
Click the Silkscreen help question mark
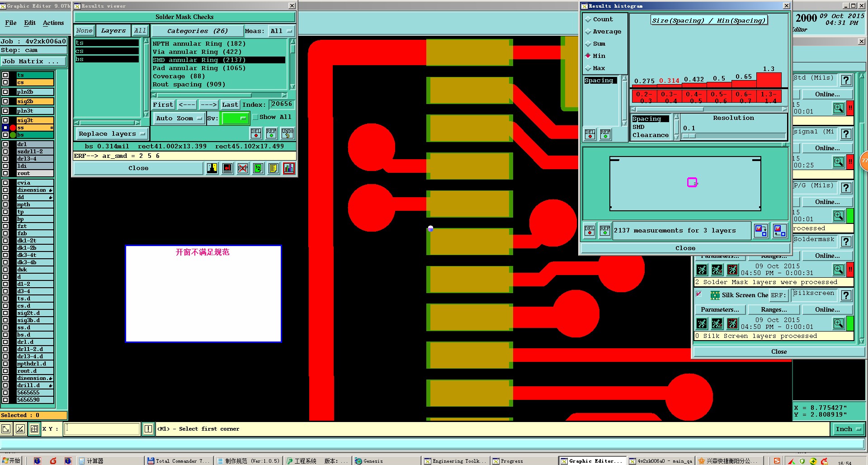pos(846,295)
